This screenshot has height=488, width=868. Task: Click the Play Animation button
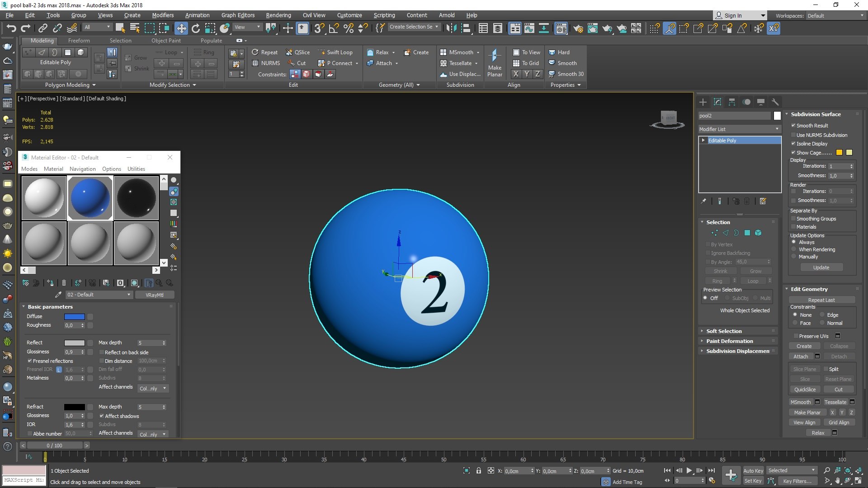click(689, 470)
